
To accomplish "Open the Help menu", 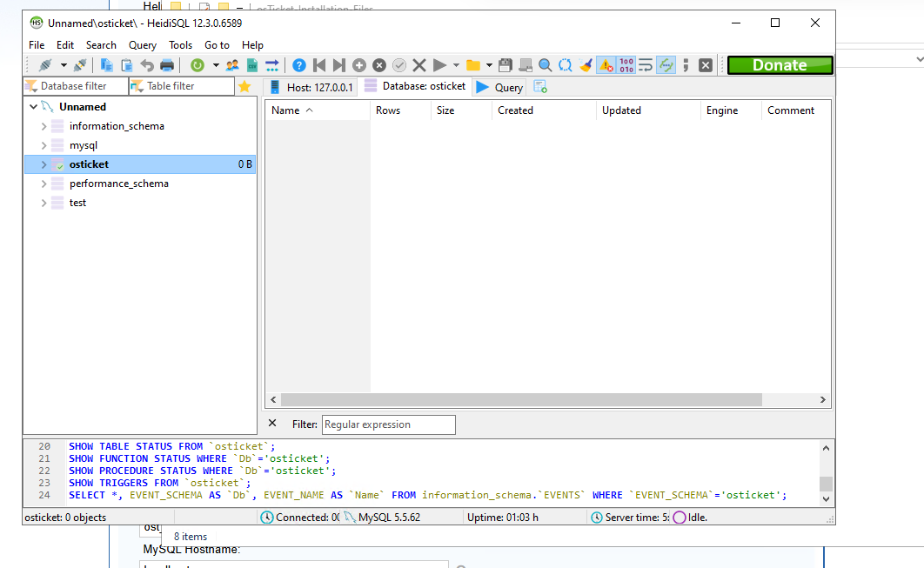I will coord(252,45).
